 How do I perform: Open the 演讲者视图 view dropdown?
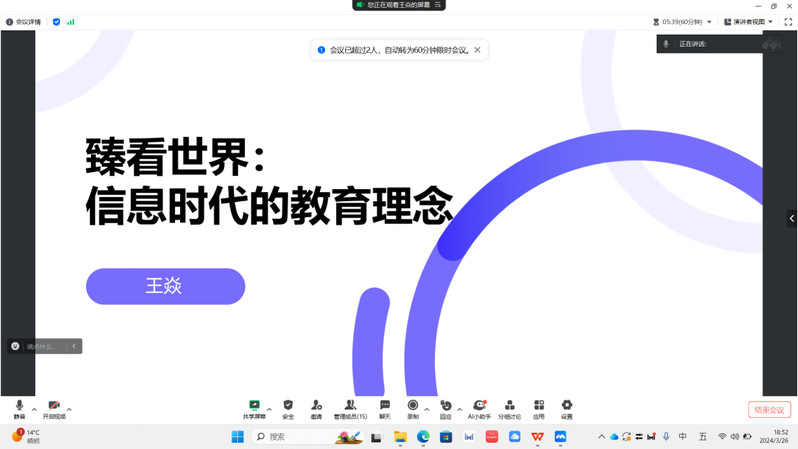point(749,21)
